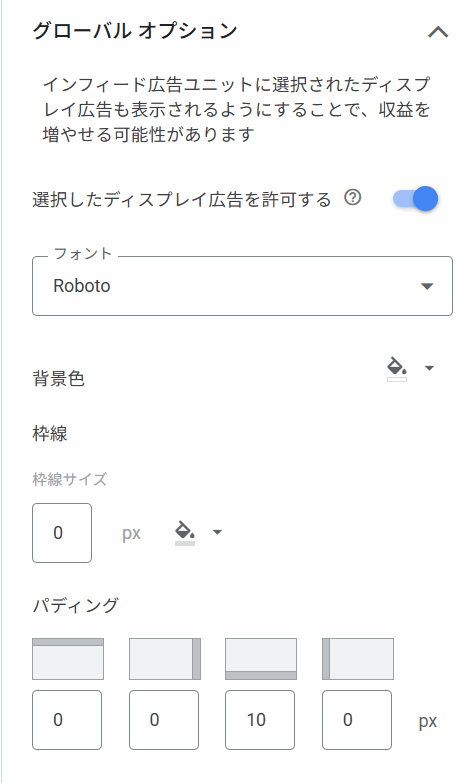Focus the 枠線サイズ input field
472x783 pixels.
tap(62, 533)
